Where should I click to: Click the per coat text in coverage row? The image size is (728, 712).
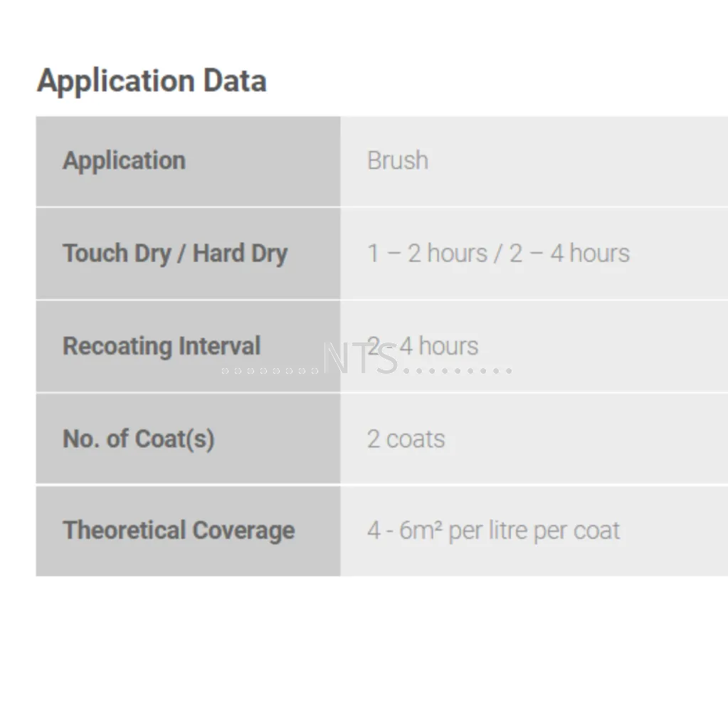(576, 532)
